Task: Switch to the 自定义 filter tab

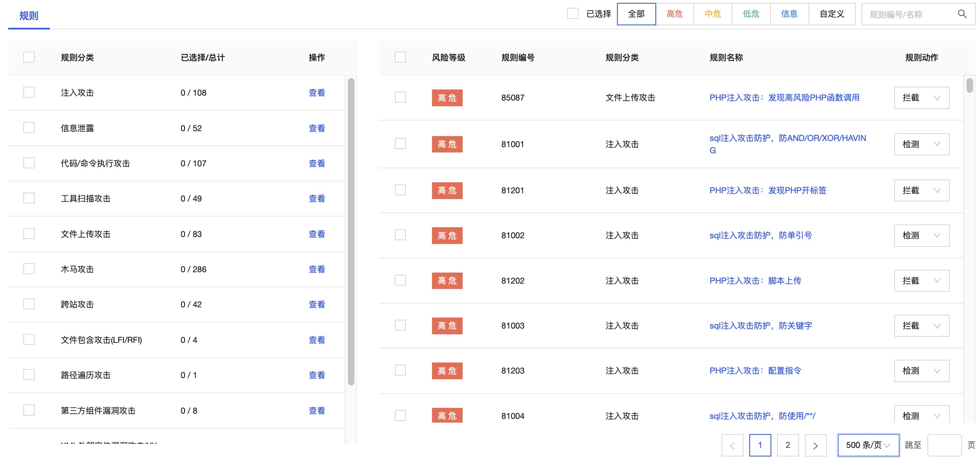Action: pos(831,14)
